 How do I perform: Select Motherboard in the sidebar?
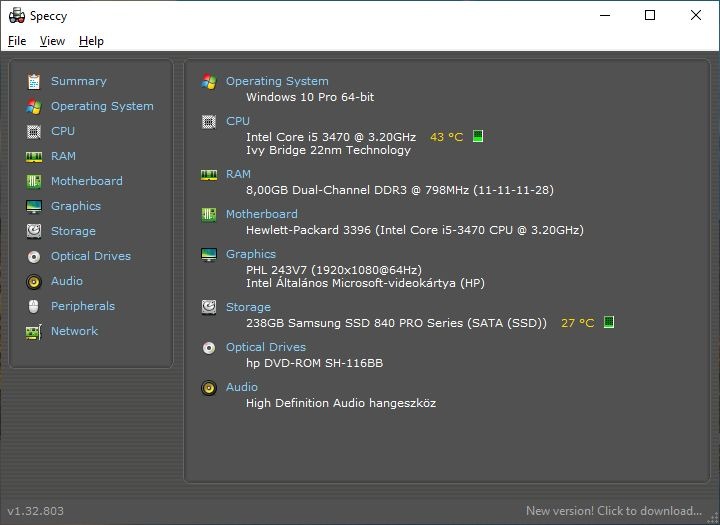(87, 181)
